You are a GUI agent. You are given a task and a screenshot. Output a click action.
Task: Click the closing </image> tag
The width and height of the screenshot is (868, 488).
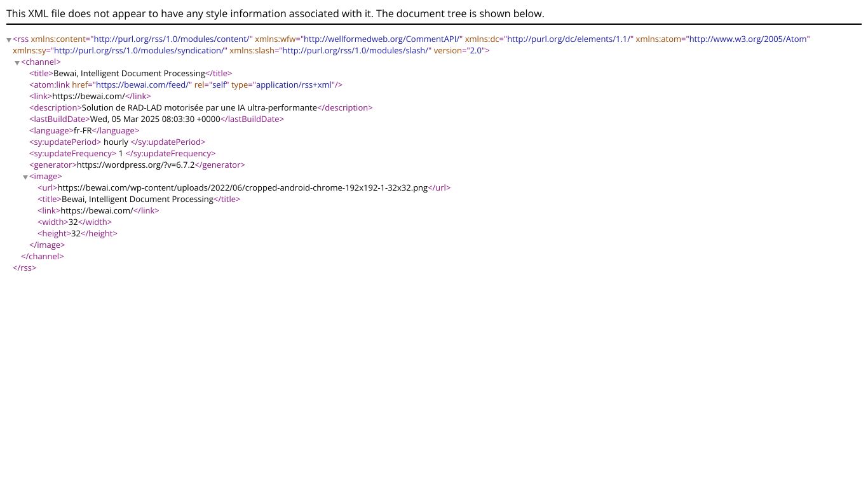pyautogui.click(x=47, y=245)
